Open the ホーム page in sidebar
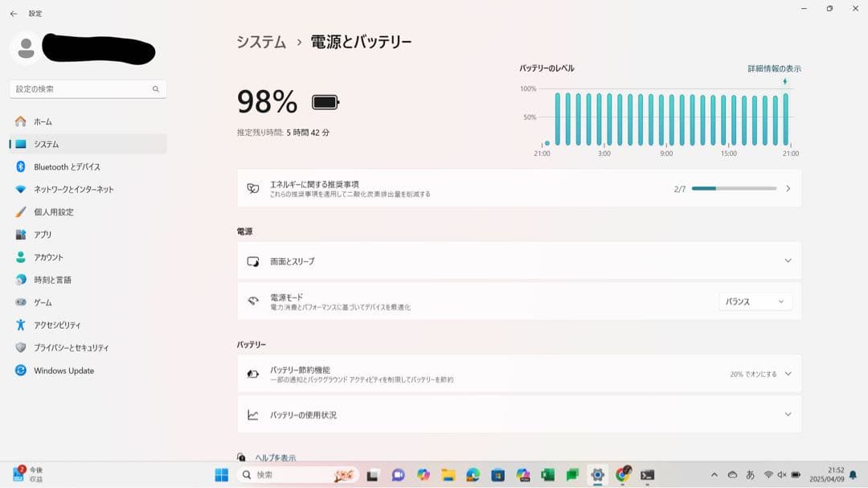Screen dimensions: 868x488 pos(43,121)
